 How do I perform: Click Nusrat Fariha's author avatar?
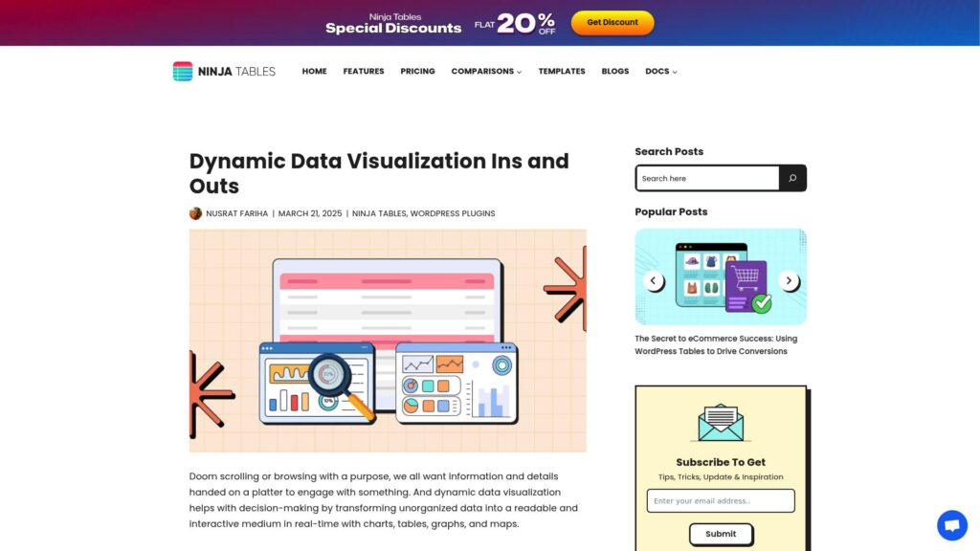[x=195, y=213]
